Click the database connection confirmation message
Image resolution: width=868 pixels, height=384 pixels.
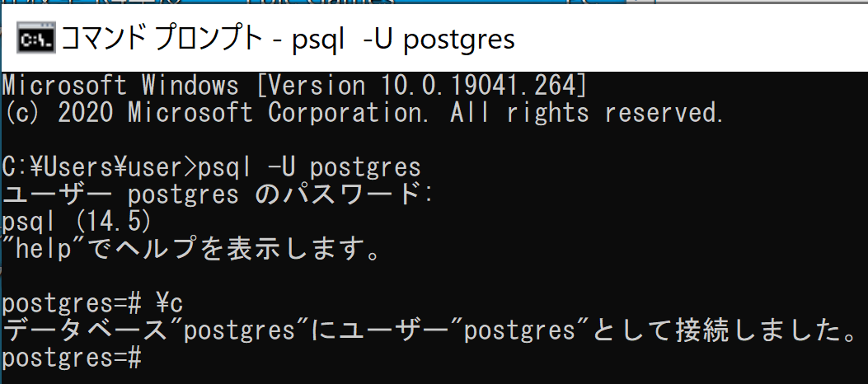click(x=431, y=331)
